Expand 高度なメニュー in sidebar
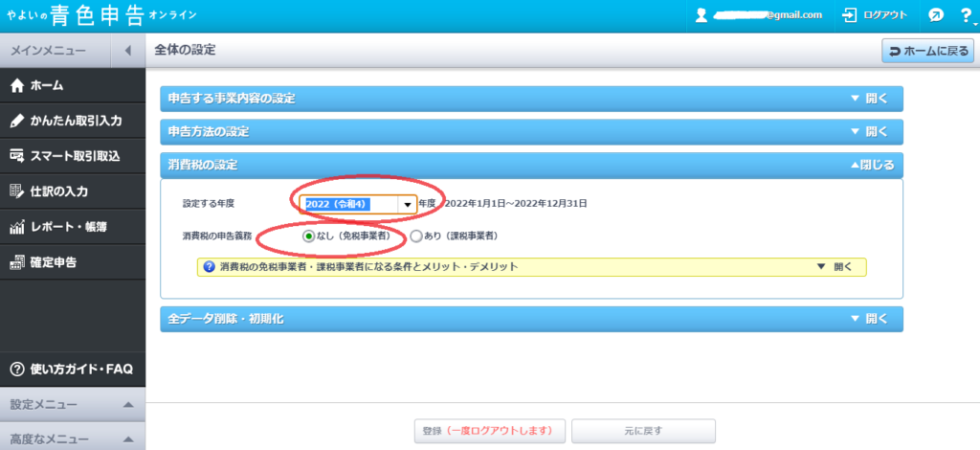This screenshot has width=980, height=450. tap(73, 439)
